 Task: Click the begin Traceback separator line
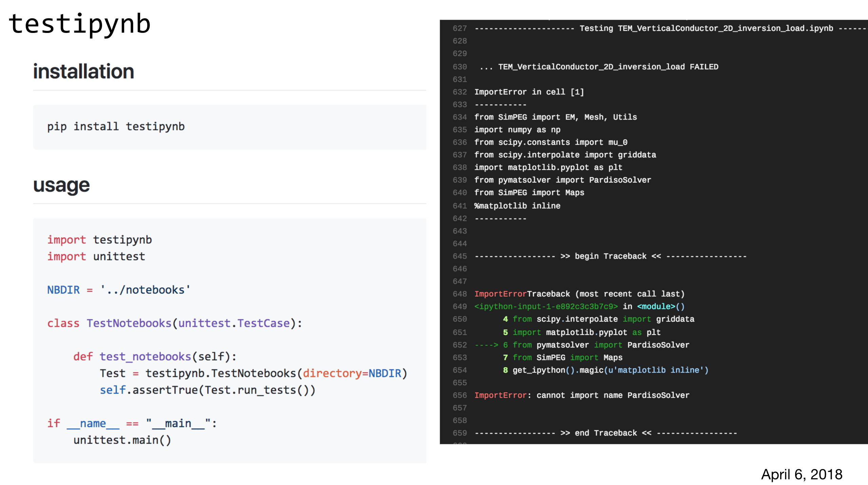[610, 256]
